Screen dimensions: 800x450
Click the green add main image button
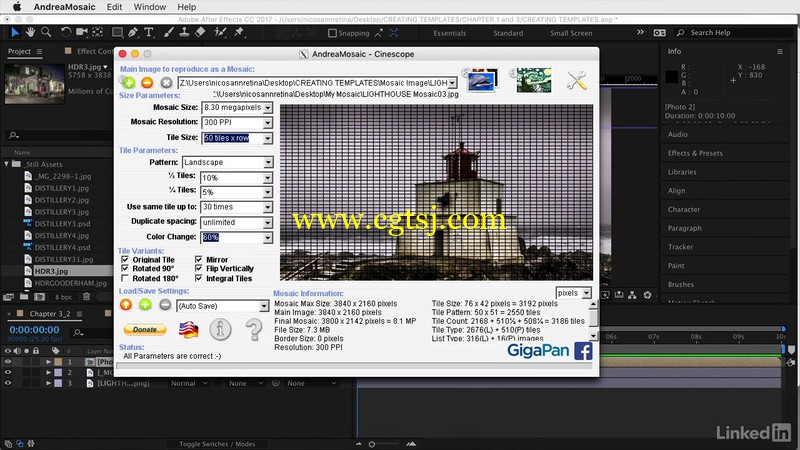128,82
